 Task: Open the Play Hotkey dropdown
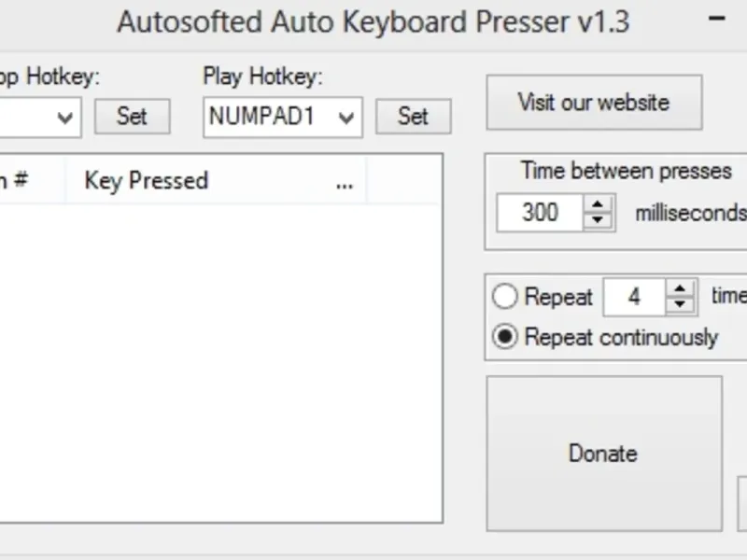346,117
